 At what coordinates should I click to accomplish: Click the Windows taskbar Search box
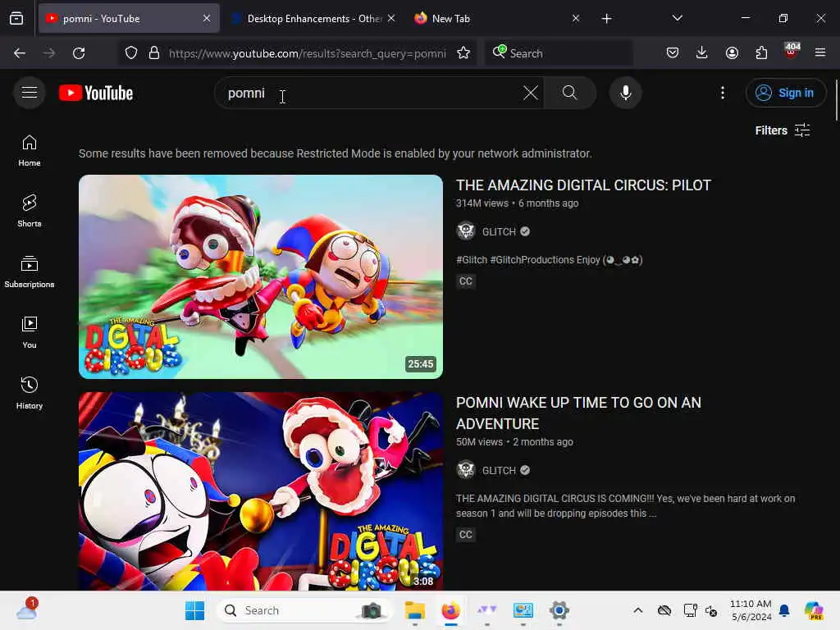click(x=304, y=610)
